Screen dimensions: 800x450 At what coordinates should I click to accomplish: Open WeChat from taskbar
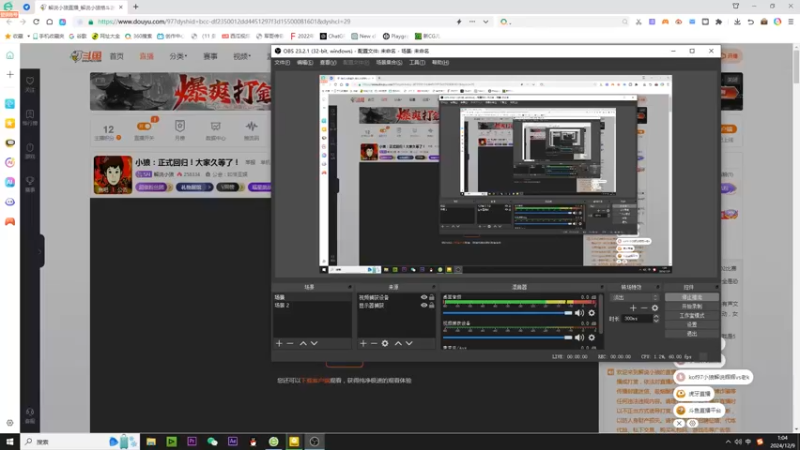coord(212,441)
